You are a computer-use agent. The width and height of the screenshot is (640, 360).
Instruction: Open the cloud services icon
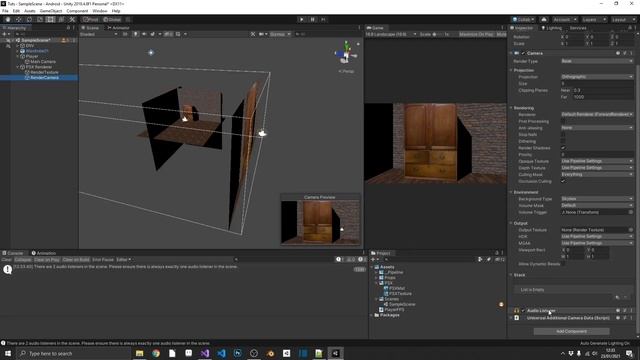coord(544,19)
